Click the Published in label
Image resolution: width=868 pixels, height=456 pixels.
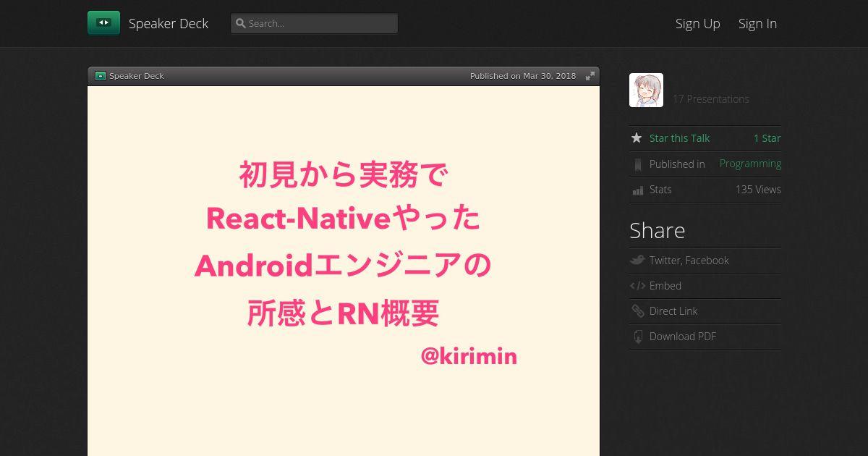point(677,164)
